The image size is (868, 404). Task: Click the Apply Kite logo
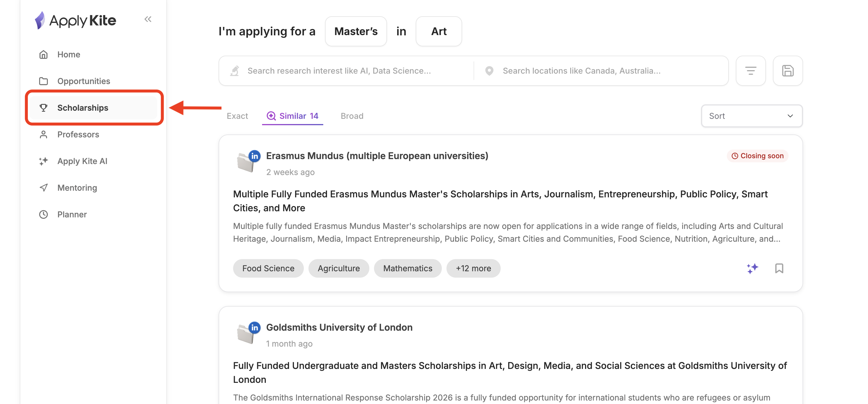(76, 20)
